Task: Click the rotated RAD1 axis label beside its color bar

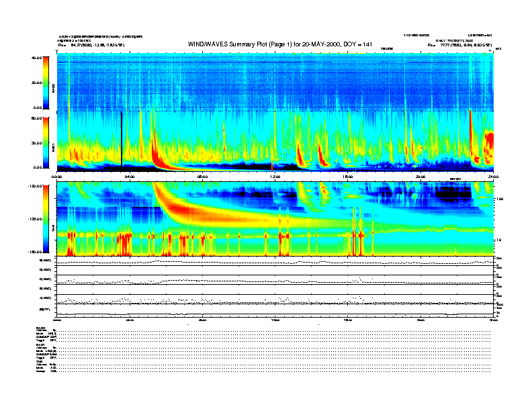Action: tap(53, 148)
